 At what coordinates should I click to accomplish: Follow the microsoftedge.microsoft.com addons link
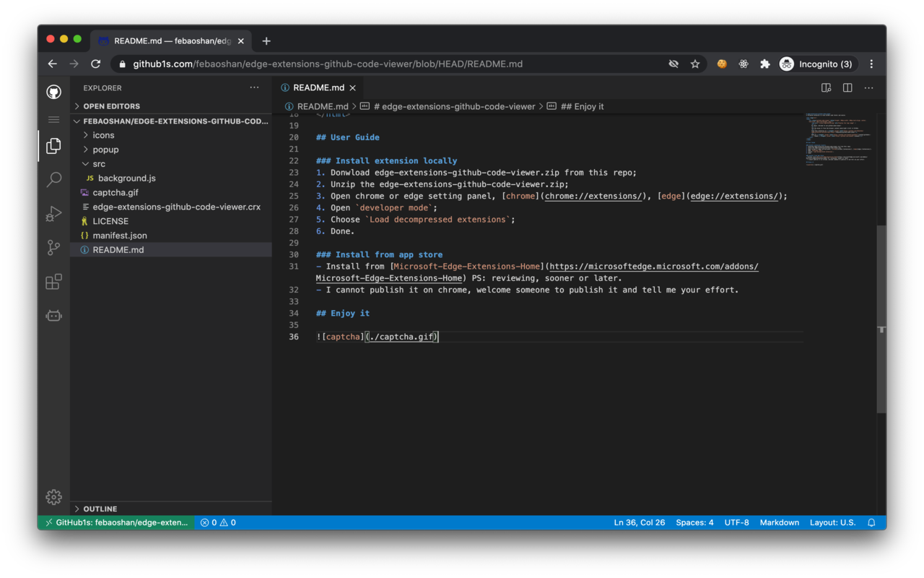(x=654, y=267)
